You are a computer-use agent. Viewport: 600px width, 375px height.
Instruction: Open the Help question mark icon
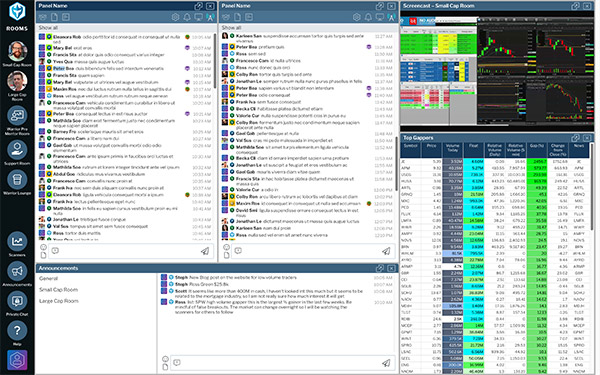[x=17, y=330]
